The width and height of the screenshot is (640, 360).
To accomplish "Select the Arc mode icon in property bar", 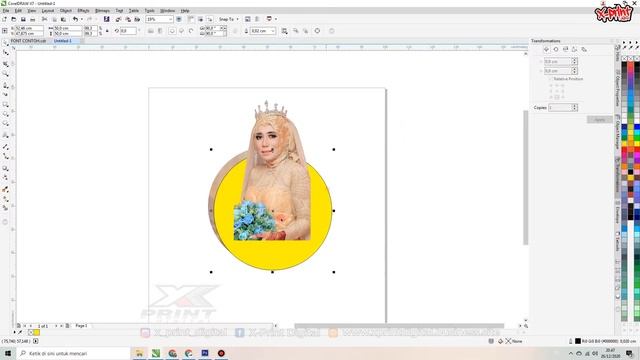I will [191, 31].
